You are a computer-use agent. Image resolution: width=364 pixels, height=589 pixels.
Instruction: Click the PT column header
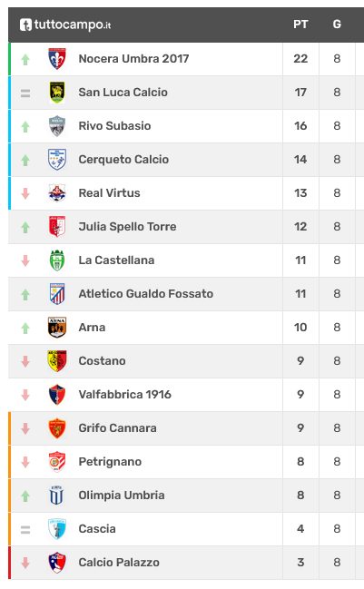coord(300,25)
